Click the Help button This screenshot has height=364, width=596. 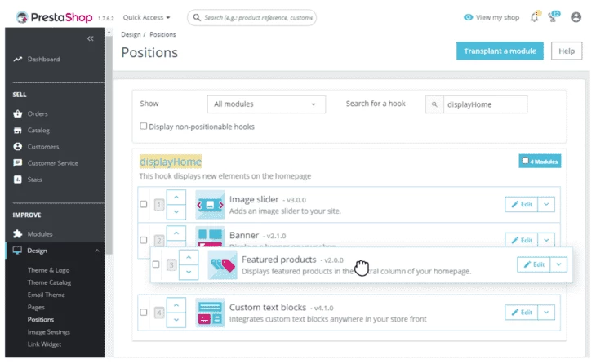567,51
